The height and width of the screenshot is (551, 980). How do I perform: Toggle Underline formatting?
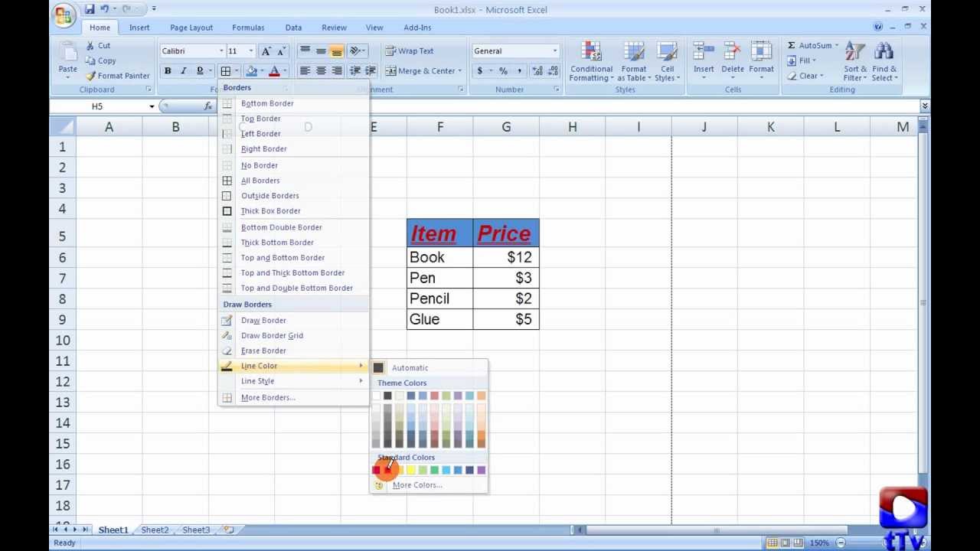[x=200, y=71]
